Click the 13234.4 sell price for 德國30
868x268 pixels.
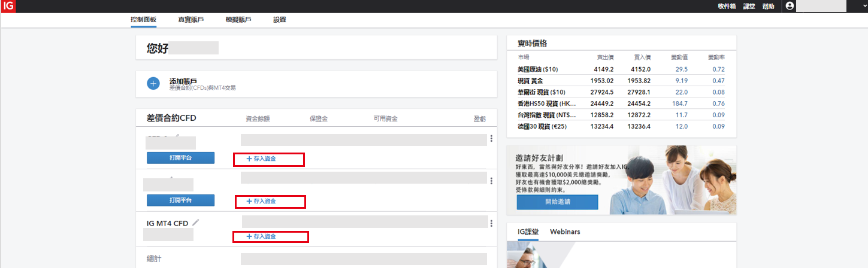[602, 126]
